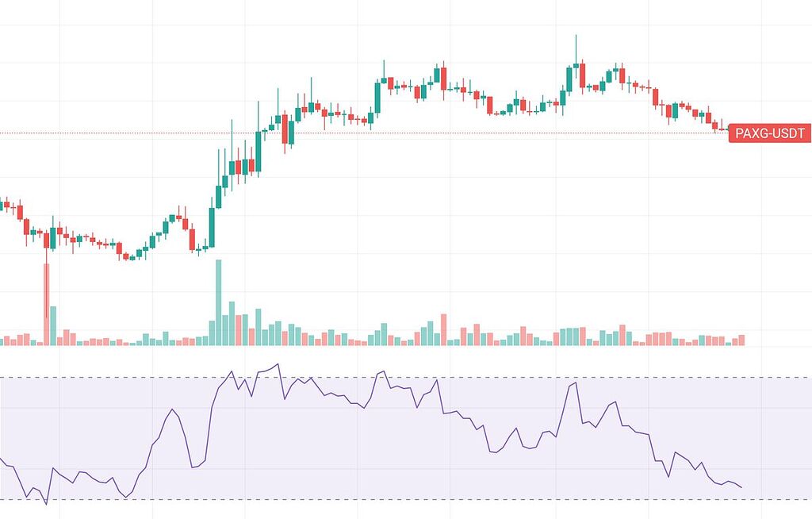Screen dimensions: 812x519
Task: Click the PAXG-USDT price label
Action: pyautogui.click(x=769, y=133)
